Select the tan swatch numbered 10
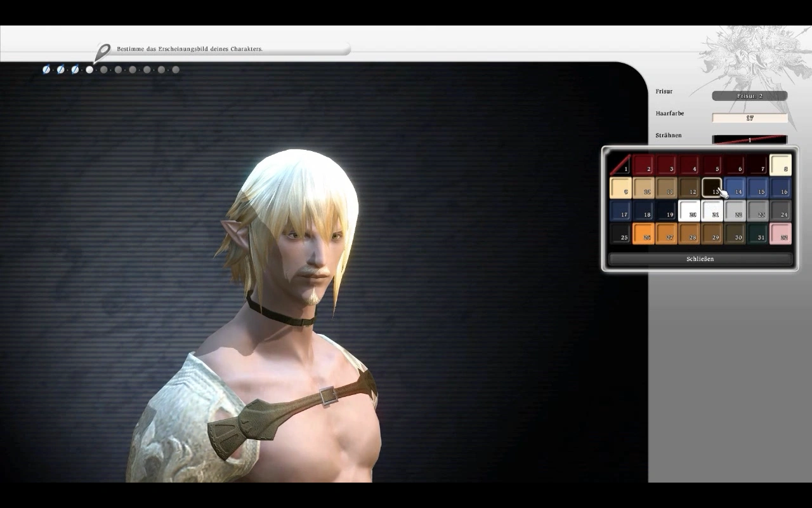Viewport: 812px width, 508px height. pyautogui.click(x=643, y=188)
